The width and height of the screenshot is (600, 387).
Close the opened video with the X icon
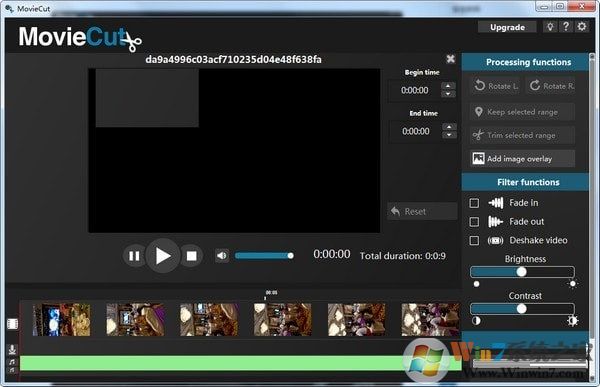coord(451,59)
